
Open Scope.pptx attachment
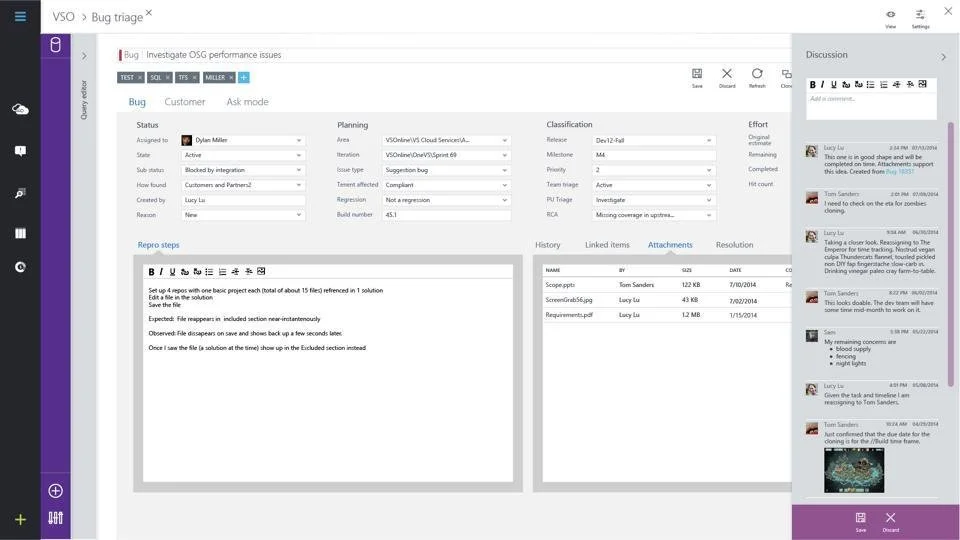click(560, 285)
